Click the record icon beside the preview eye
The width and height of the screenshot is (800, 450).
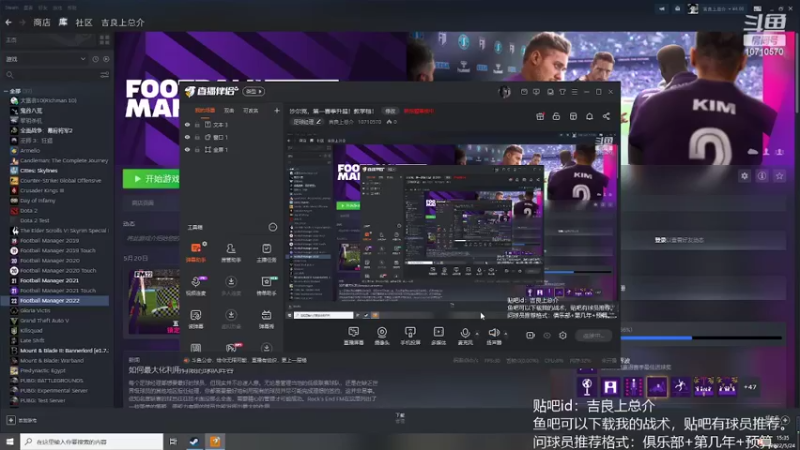click(530, 335)
